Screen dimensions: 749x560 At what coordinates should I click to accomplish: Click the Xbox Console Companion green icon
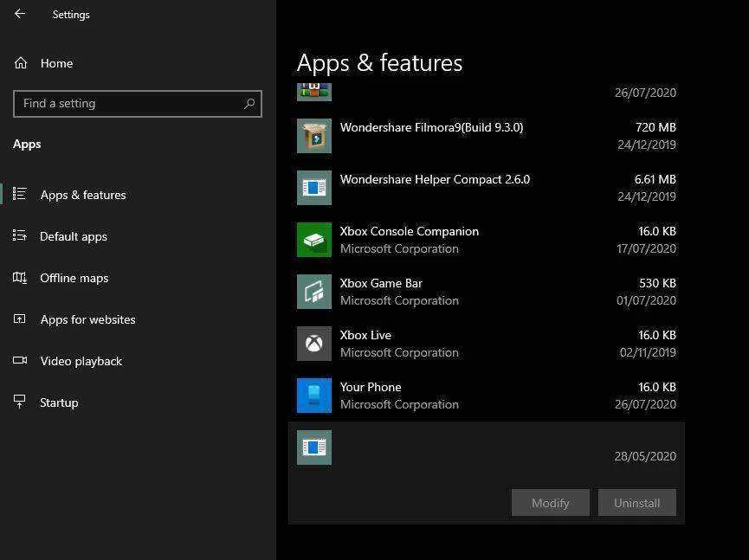(313, 240)
